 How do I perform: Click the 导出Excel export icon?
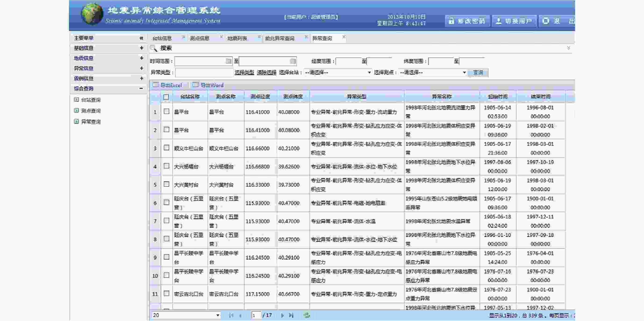pyautogui.click(x=155, y=85)
